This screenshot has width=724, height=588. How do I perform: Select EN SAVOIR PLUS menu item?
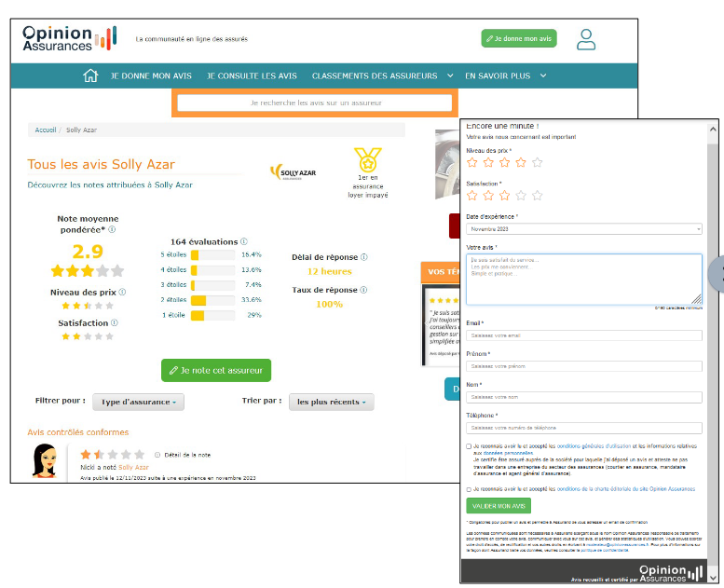[498, 75]
